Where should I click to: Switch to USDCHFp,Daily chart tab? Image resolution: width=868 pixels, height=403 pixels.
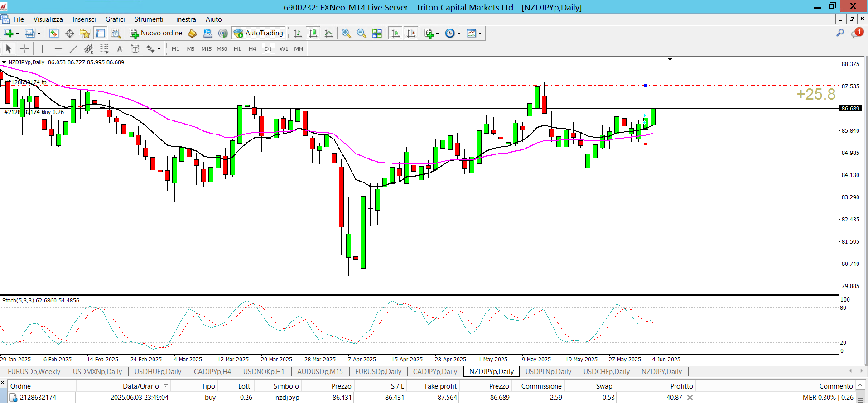point(607,371)
